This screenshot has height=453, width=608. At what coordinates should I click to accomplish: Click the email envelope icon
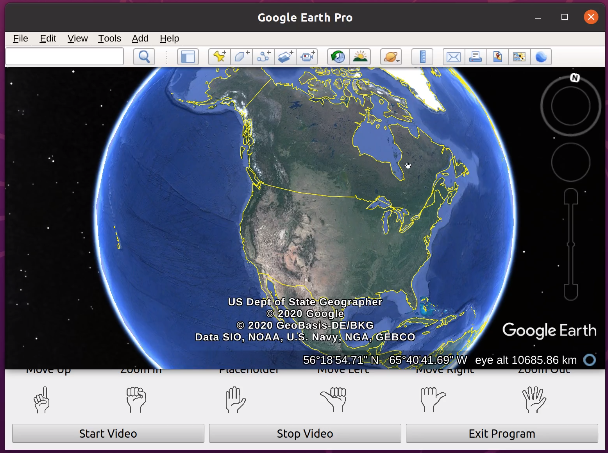click(x=452, y=57)
